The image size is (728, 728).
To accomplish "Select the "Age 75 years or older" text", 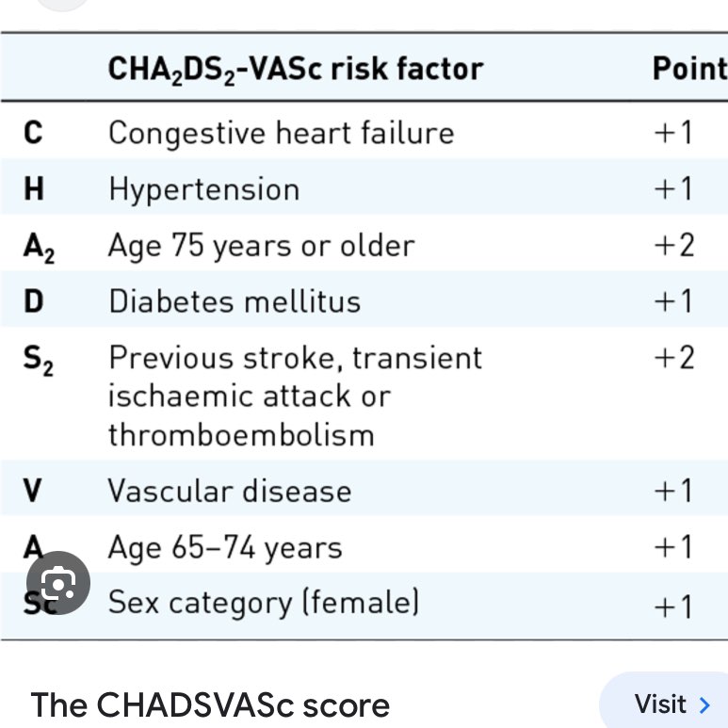I will (x=261, y=246).
